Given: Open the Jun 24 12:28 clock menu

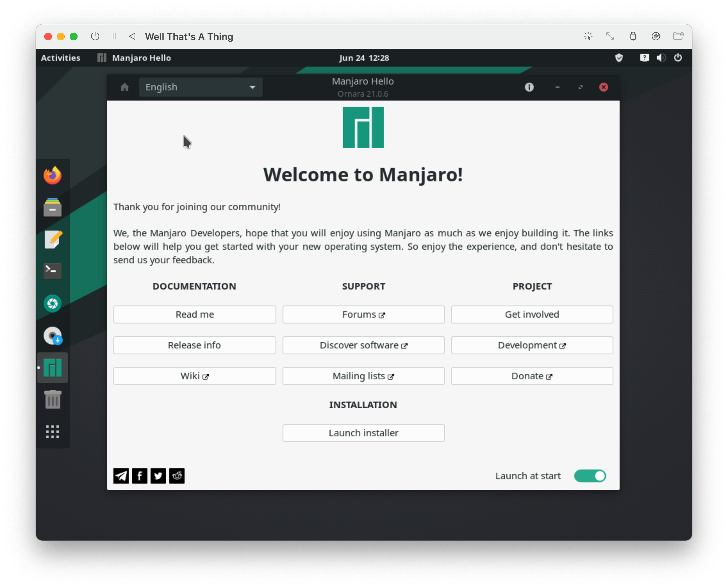Looking at the screenshot, I should pos(364,58).
